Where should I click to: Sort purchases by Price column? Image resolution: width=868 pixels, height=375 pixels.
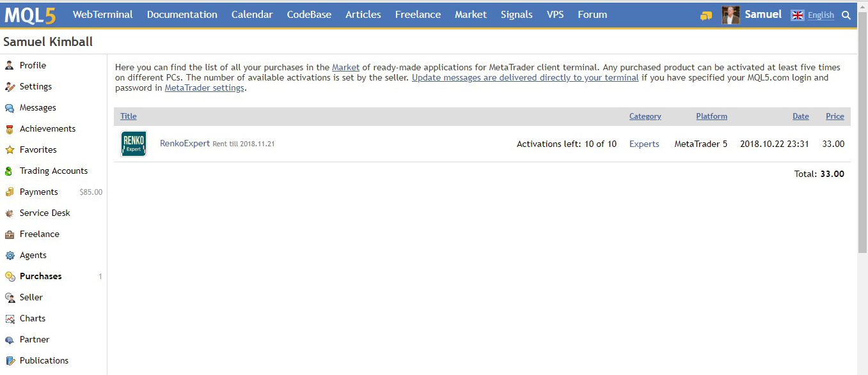click(835, 116)
